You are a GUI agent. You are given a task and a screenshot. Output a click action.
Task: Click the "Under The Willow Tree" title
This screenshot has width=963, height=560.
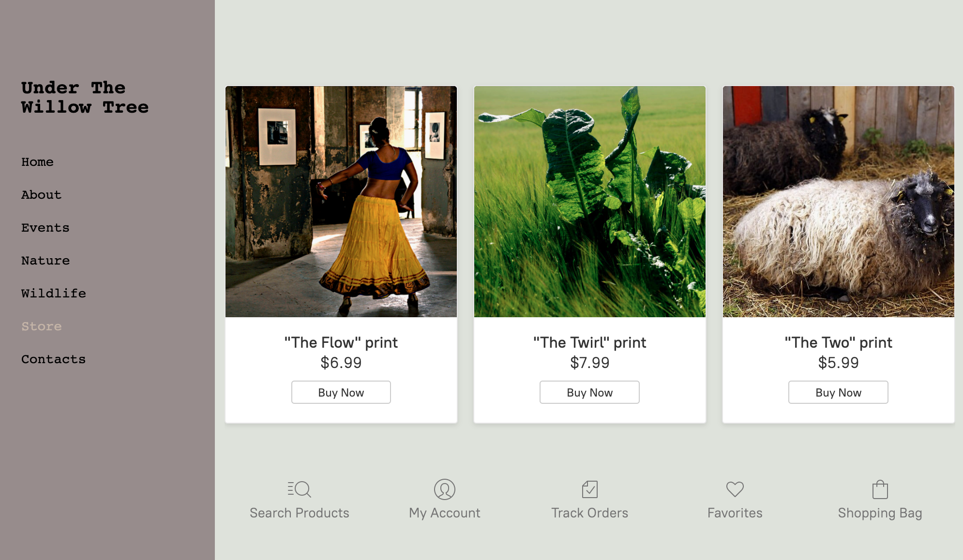[85, 97]
